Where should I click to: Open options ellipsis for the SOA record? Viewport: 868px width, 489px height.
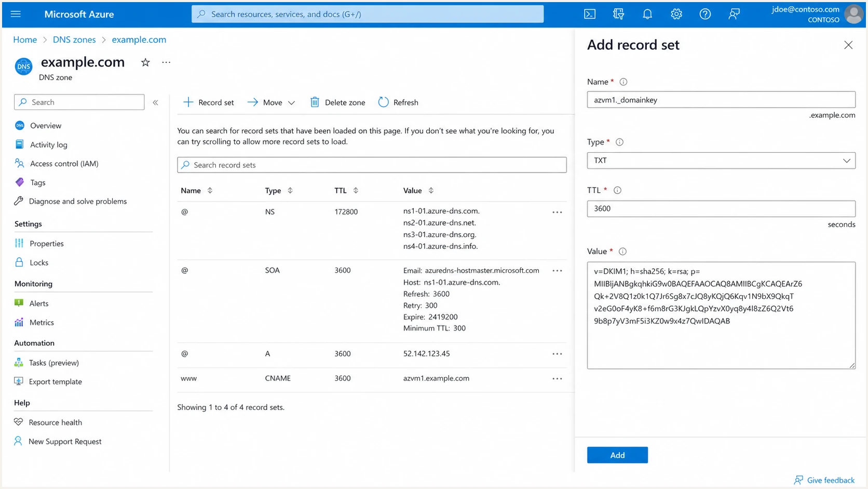click(x=557, y=271)
